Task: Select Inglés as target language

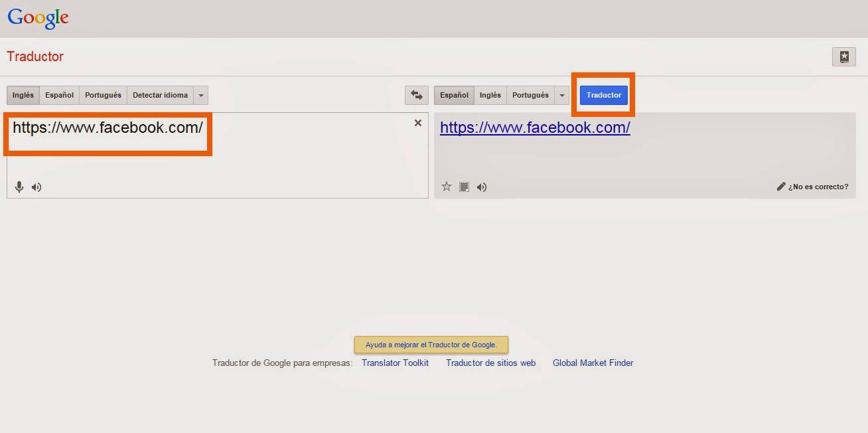Action: [x=490, y=95]
